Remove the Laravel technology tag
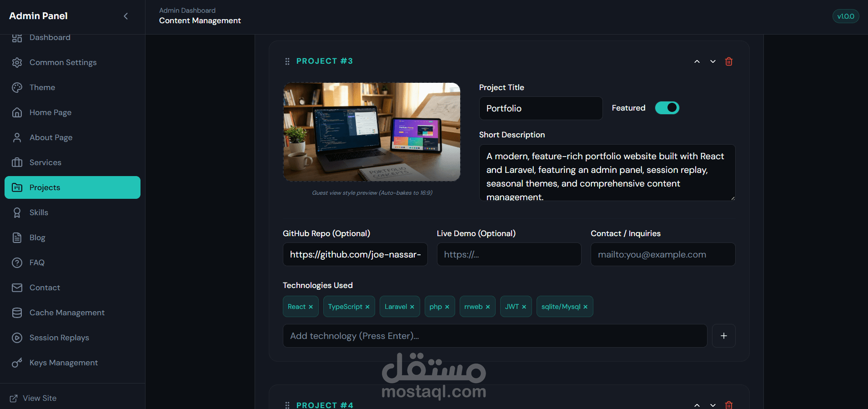868x409 pixels. (412, 307)
